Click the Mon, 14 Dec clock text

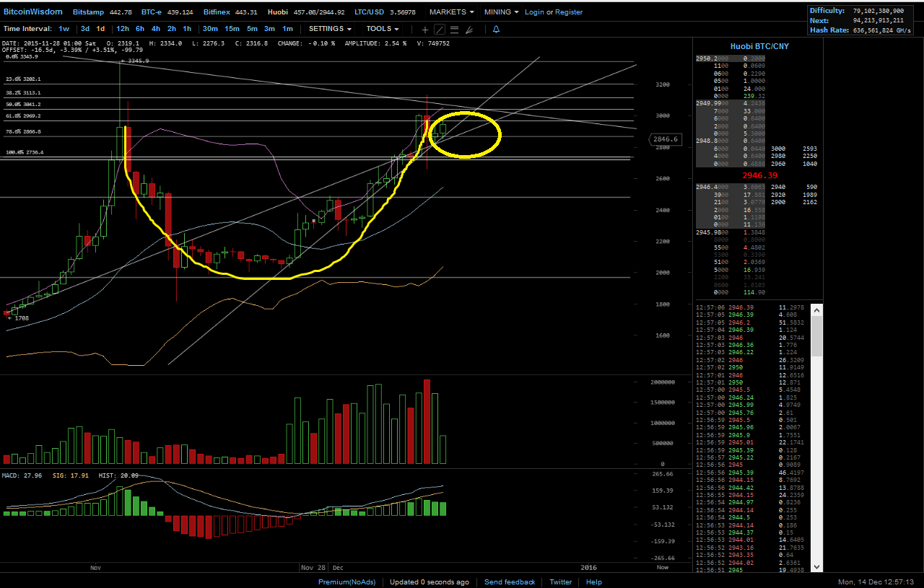(876, 582)
